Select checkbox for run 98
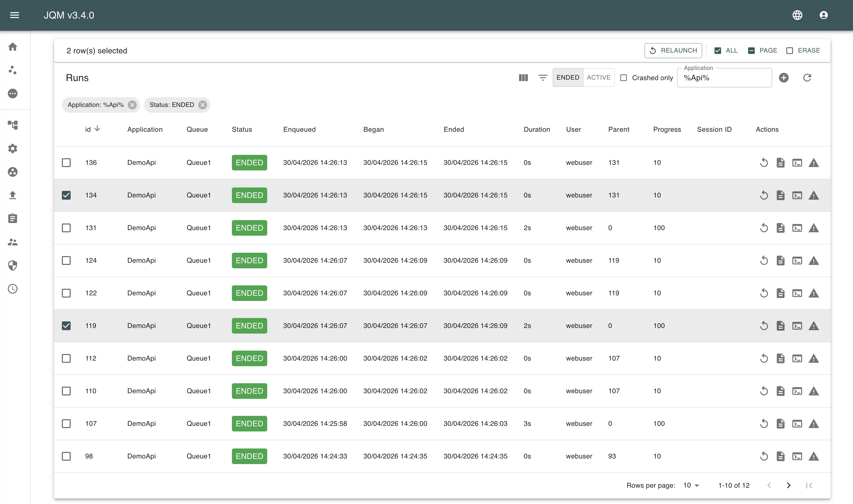 click(x=66, y=456)
